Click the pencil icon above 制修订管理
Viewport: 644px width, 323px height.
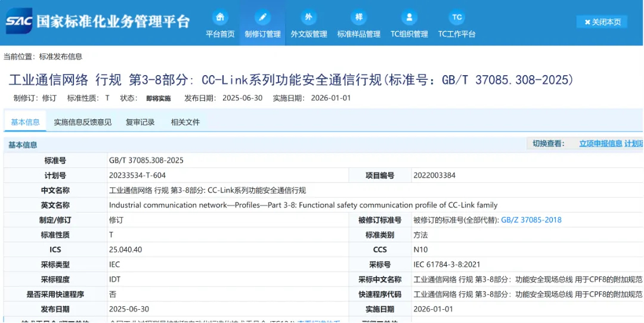tap(262, 17)
